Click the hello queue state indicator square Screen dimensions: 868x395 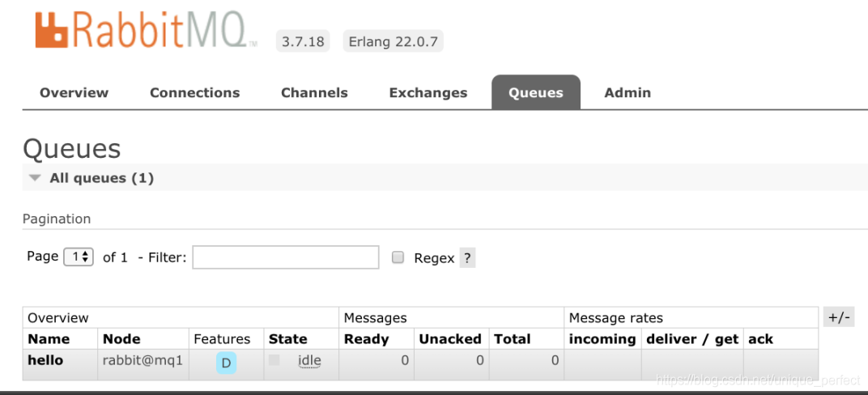(x=274, y=360)
